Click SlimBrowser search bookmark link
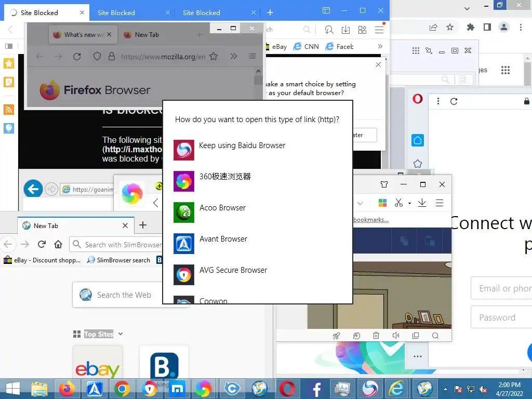532x399 pixels. [119, 260]
